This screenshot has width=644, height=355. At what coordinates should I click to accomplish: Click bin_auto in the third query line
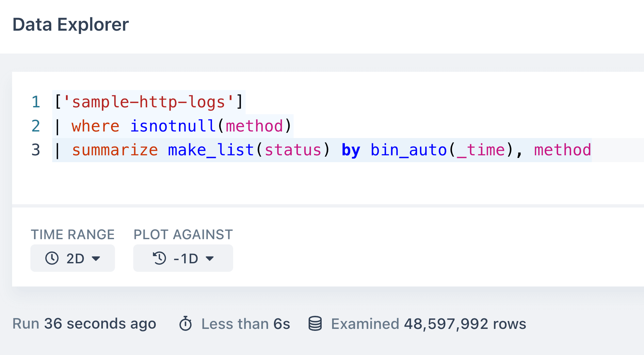409,150
